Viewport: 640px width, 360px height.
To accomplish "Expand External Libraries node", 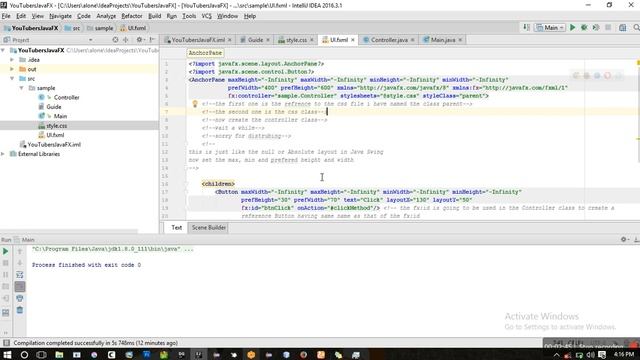I will point(4,154).
